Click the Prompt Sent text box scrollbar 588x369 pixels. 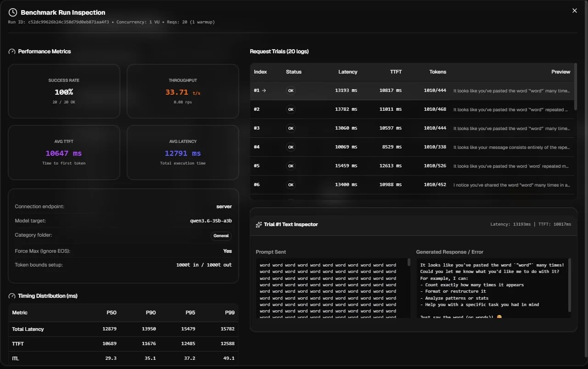[x=409, y=263]
